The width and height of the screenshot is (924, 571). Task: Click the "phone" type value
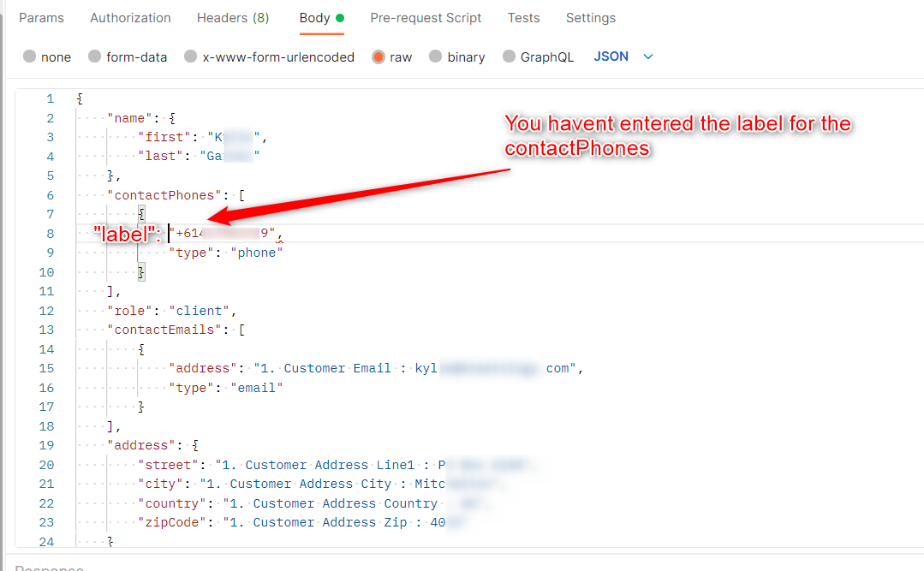257,253
